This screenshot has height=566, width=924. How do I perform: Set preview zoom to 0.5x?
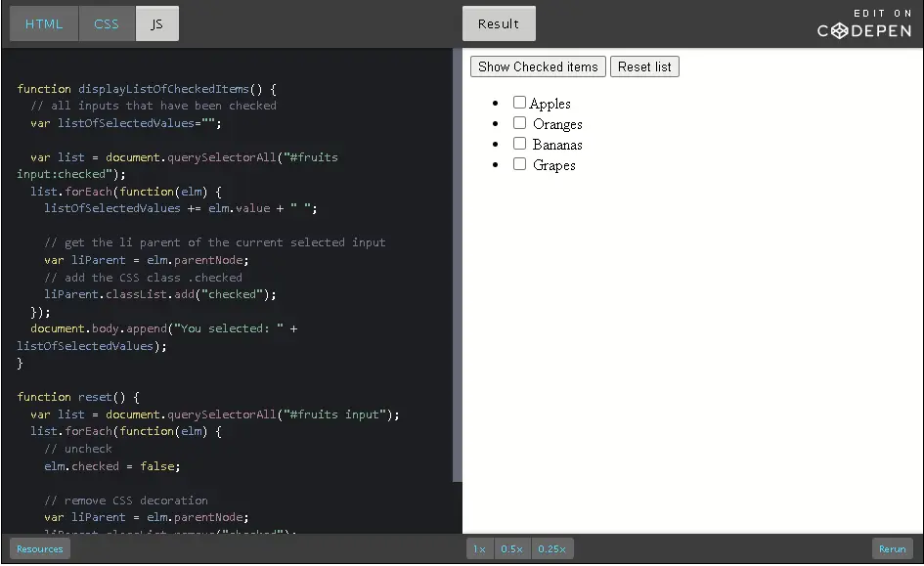point(512,549)
